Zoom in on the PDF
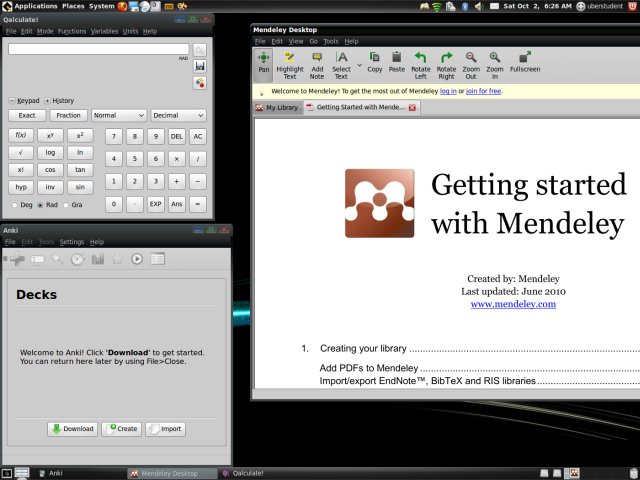This screenshot has height=480, width=640. [494, 63]
